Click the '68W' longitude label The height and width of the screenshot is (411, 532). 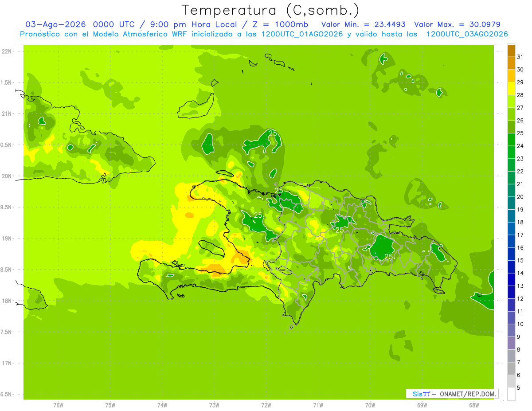click(x=474, y=405)
